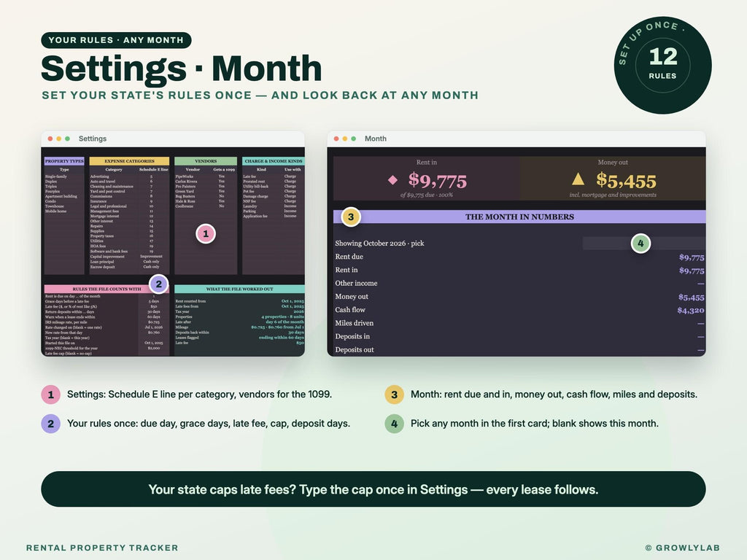This screenshot has height=560, width=747.
Task: Click the Cash flow $4,320 value
Action: [691, 311]
